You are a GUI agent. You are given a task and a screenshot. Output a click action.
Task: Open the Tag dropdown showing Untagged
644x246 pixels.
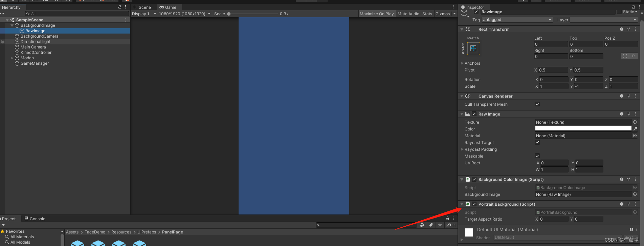click(517, 20)
